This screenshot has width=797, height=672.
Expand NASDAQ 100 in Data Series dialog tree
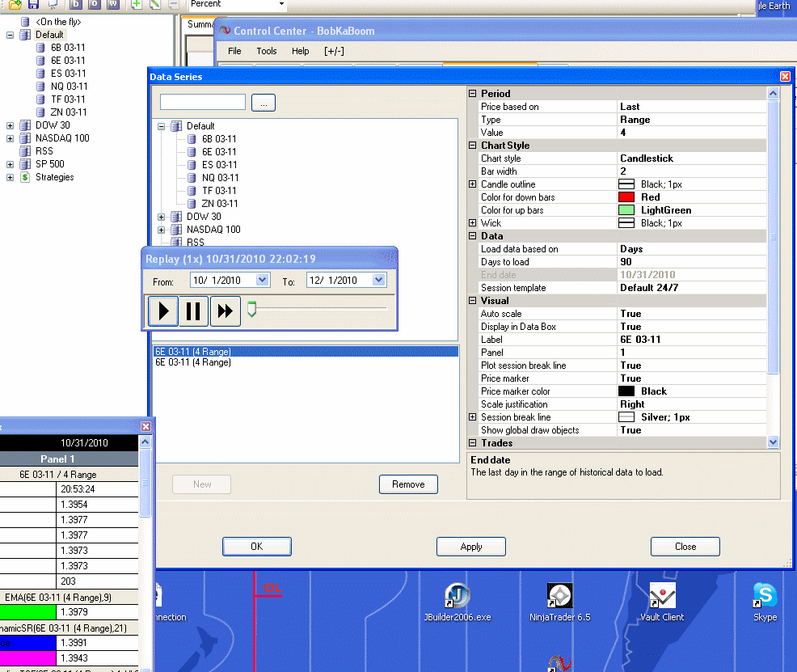pos(161,230)
